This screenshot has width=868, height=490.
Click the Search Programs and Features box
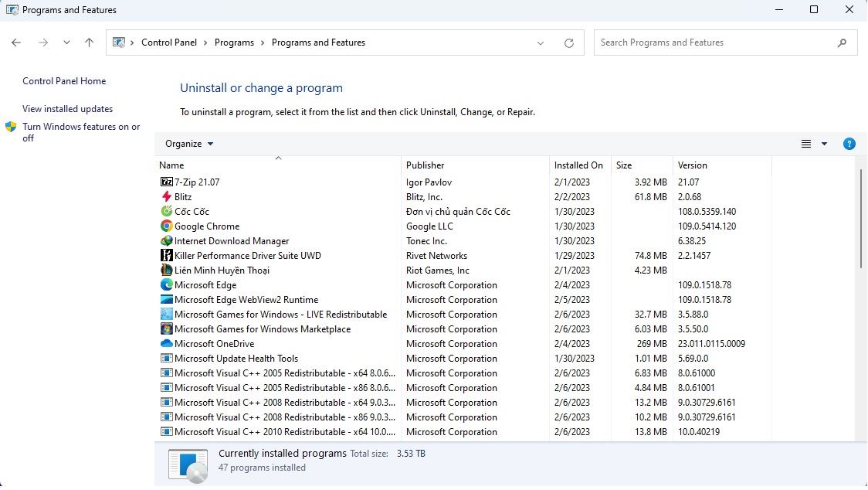[714, 43]
